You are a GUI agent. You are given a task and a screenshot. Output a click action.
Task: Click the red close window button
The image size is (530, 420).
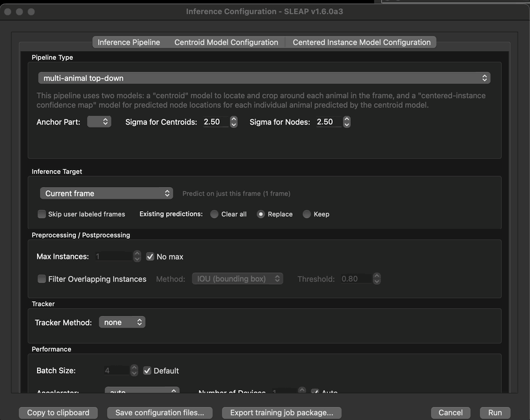point(8,12)
